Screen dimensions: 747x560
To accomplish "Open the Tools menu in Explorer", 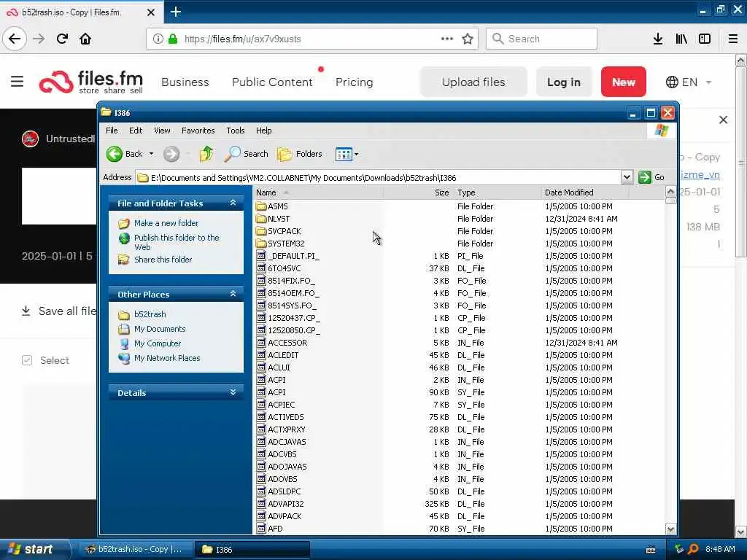I will pos(236,131).
